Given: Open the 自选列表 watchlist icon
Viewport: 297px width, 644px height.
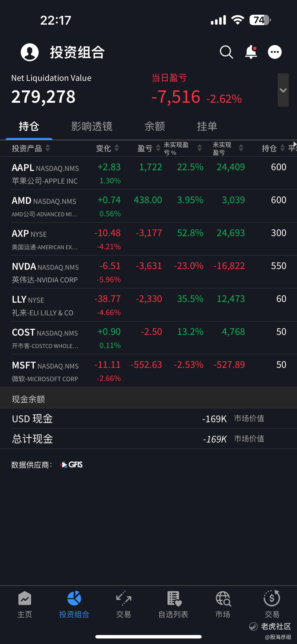Looking at the screenshot, I should (x=174, y=598).
